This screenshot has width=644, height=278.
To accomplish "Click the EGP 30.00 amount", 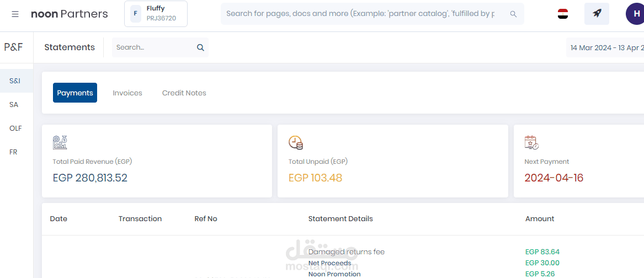I will 542,263.
